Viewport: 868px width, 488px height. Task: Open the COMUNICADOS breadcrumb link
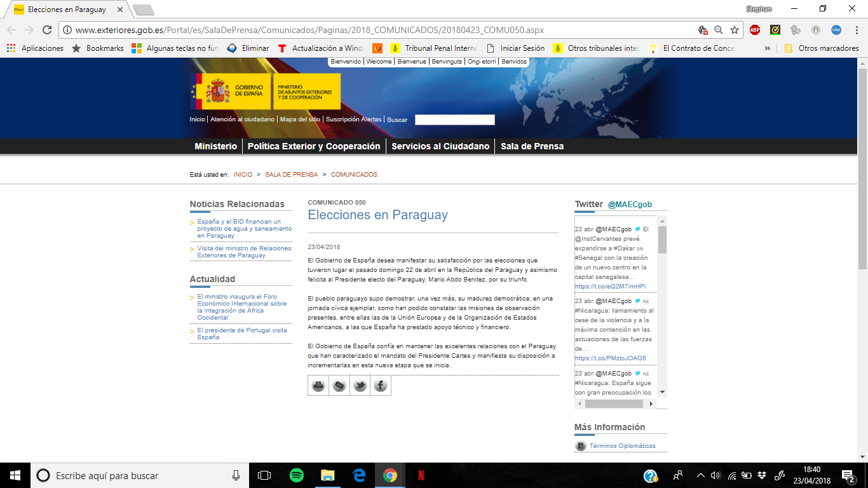click(354, 174)
